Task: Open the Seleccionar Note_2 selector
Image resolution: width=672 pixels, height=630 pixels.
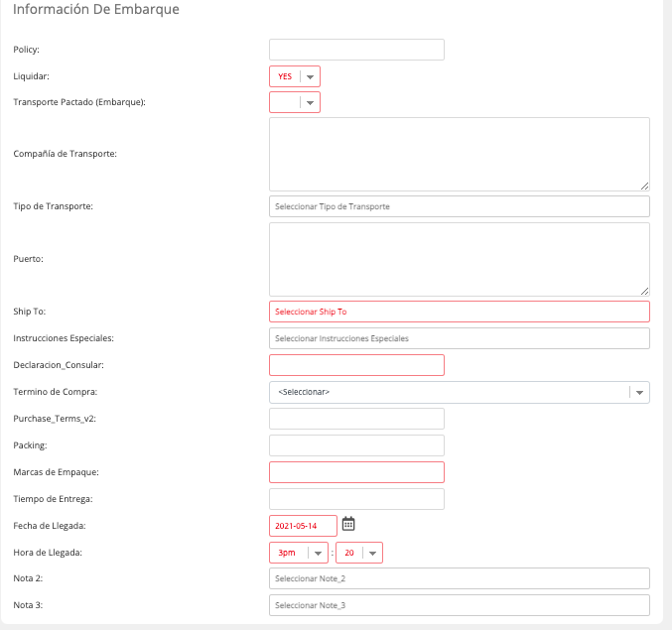Action: [460, 578]
